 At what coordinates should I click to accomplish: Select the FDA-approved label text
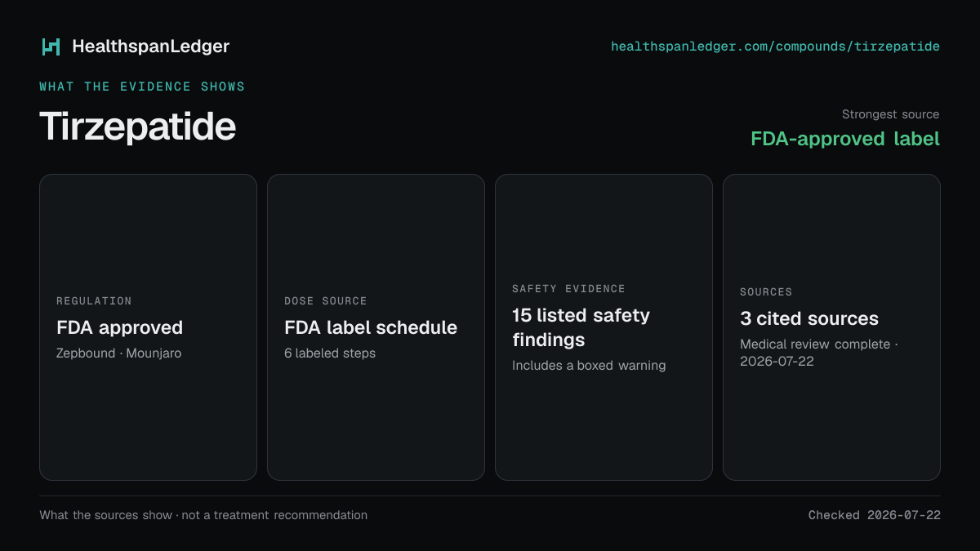coord(845,139)
